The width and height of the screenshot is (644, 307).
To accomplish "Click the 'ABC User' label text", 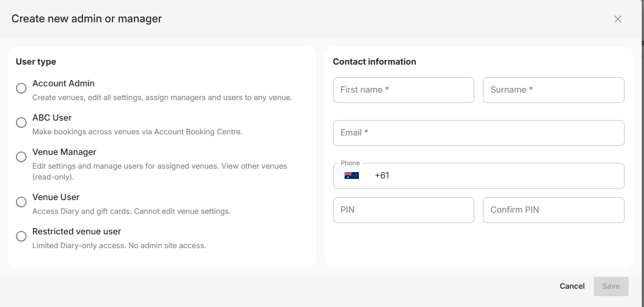I will 52,118.
